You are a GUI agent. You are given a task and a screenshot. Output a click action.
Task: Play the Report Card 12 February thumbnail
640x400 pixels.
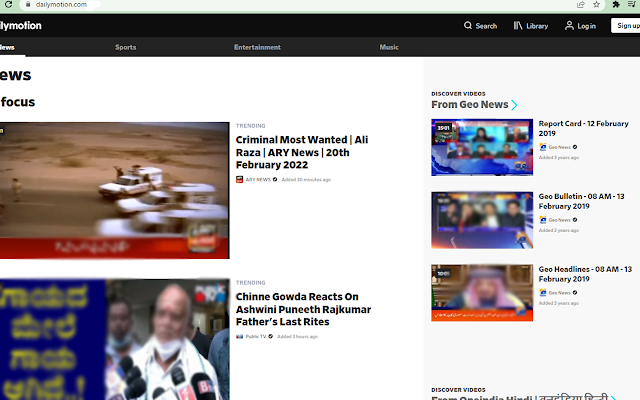coord(482,147)
